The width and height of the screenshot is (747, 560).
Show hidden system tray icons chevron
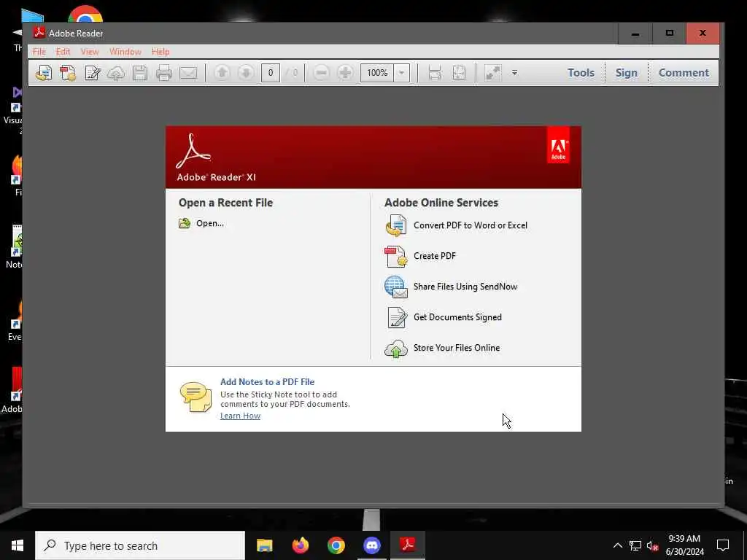point(617,545)
